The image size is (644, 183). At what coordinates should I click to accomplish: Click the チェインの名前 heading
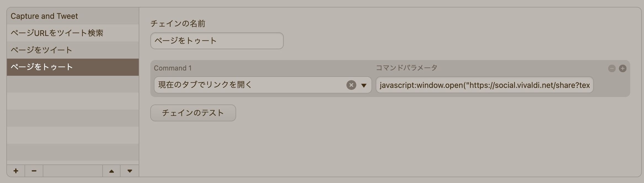178,23
